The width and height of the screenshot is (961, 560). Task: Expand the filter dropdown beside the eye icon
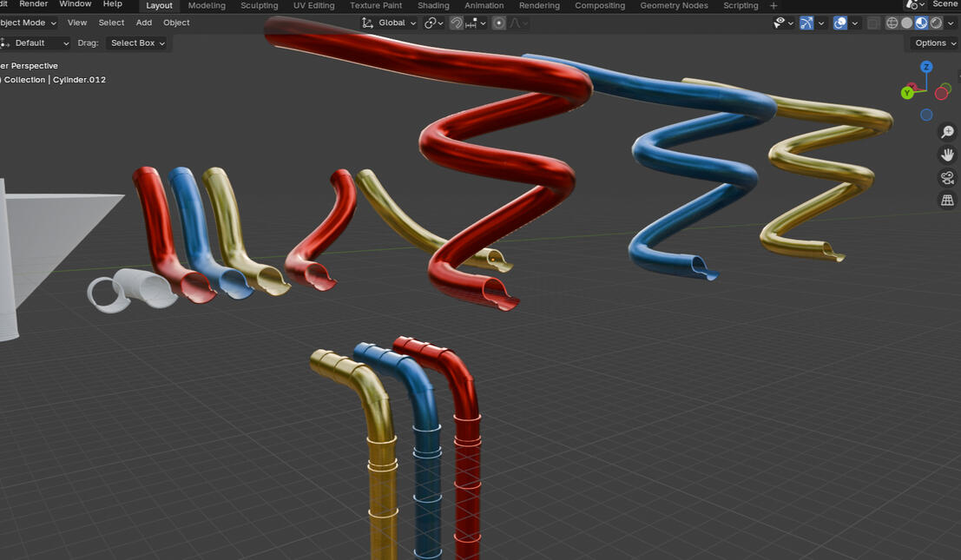coord(791,23)
